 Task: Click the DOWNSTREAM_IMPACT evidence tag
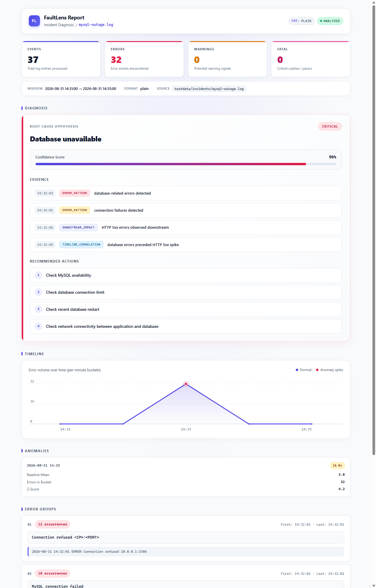78,228
